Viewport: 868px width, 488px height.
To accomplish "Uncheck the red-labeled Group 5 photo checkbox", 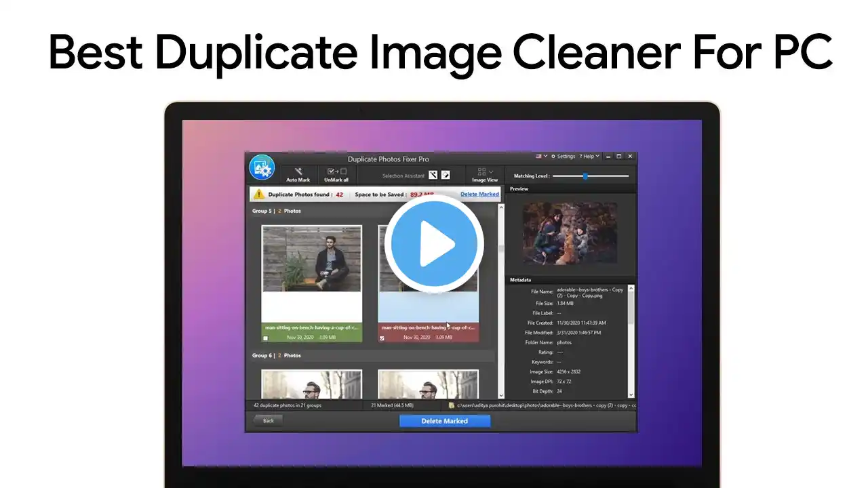I will pos(382,338).
